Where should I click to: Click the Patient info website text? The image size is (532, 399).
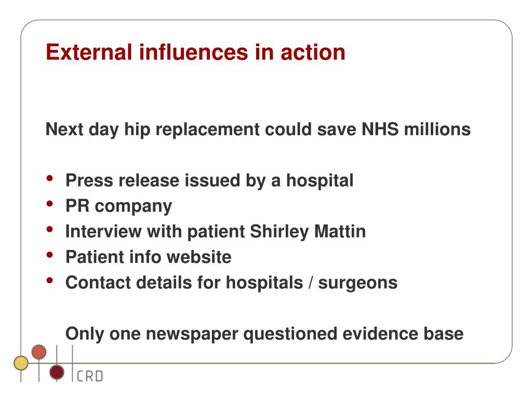tap(148, 257)
